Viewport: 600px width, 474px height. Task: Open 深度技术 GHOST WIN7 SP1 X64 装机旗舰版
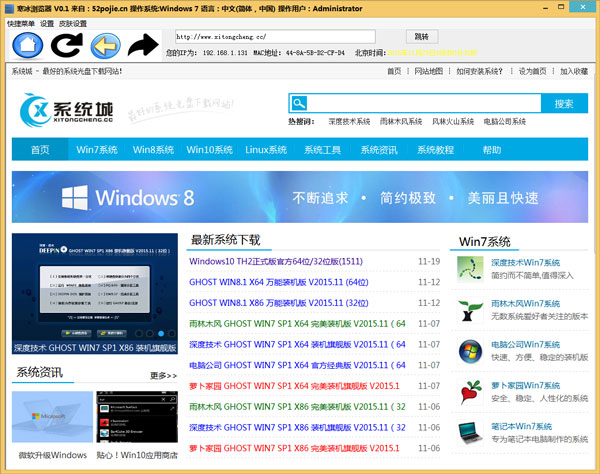click(x=297, y=344)
